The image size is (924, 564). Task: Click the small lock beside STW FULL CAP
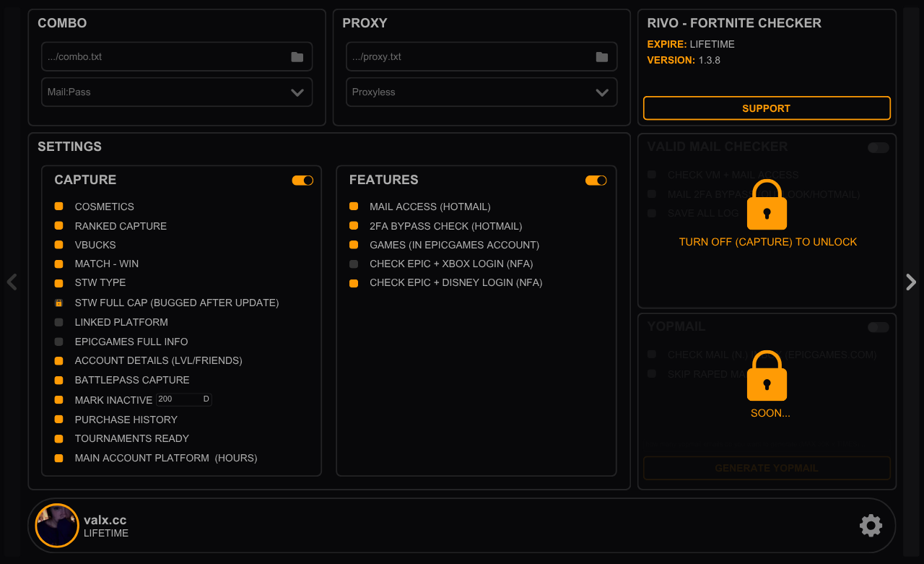(x=59, y=303)
